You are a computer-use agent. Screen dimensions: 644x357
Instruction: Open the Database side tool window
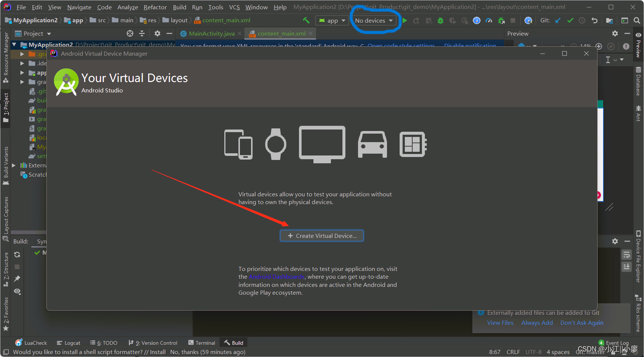pos(638,81)
